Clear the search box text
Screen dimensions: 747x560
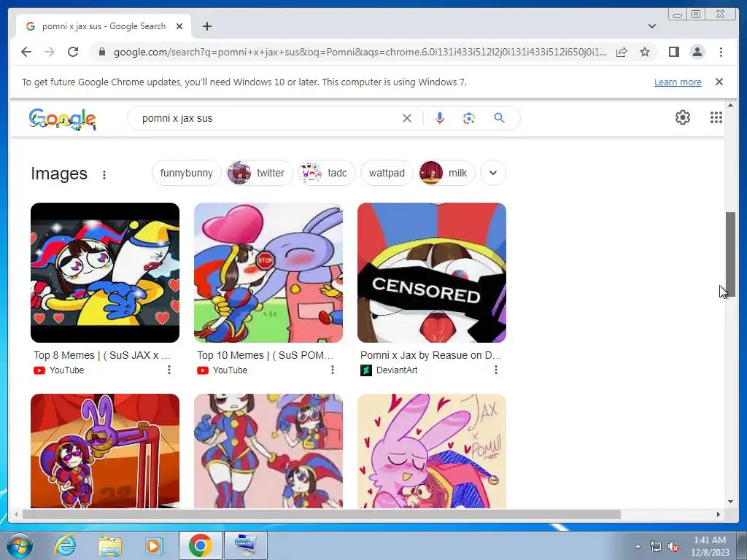[x=406, y=118]
